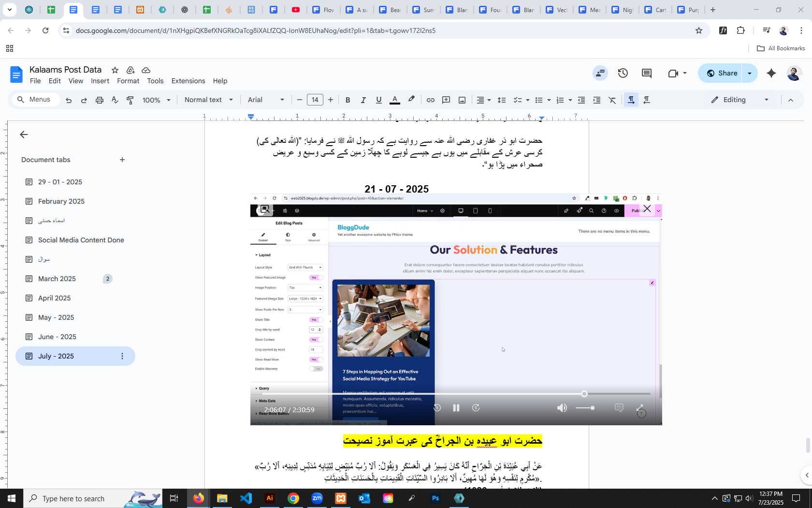The image size is (812, 508).
Task: Add a new document tab
Action: pos(122,160)
